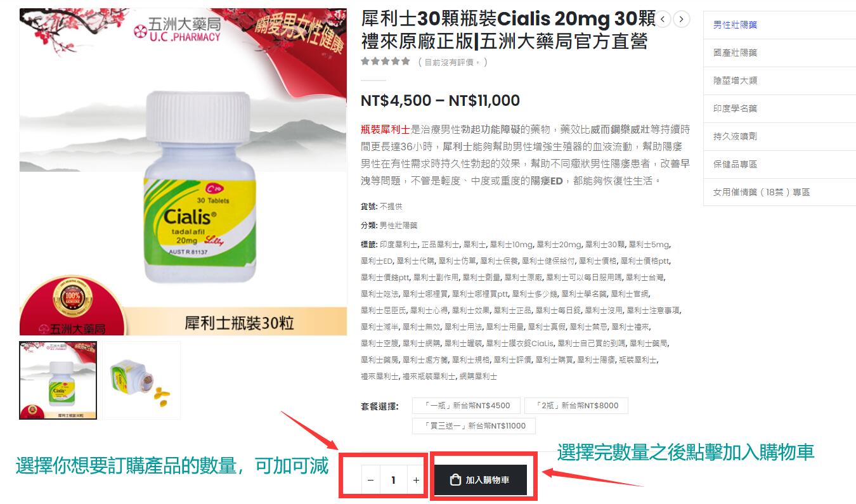Open the 陰莖增大類 sidebar category
Image resolution: width=856 pixels, height=504 pixels.
(735, 81)
